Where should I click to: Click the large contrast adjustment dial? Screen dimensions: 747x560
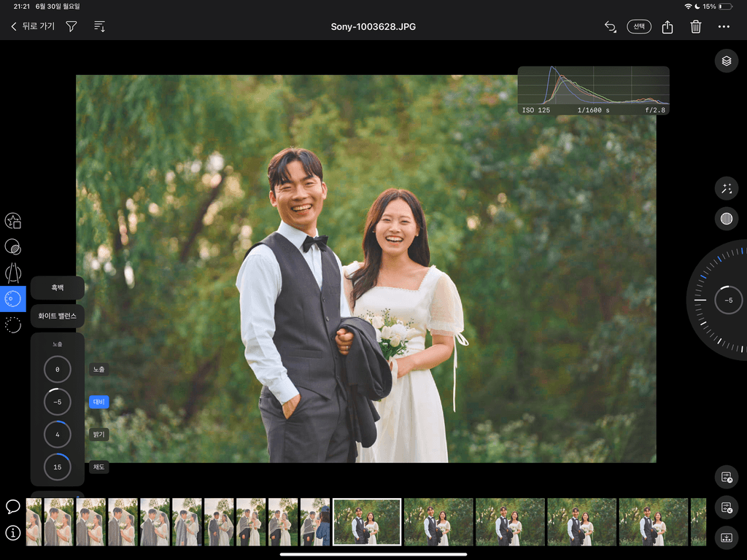click(717, 300)
